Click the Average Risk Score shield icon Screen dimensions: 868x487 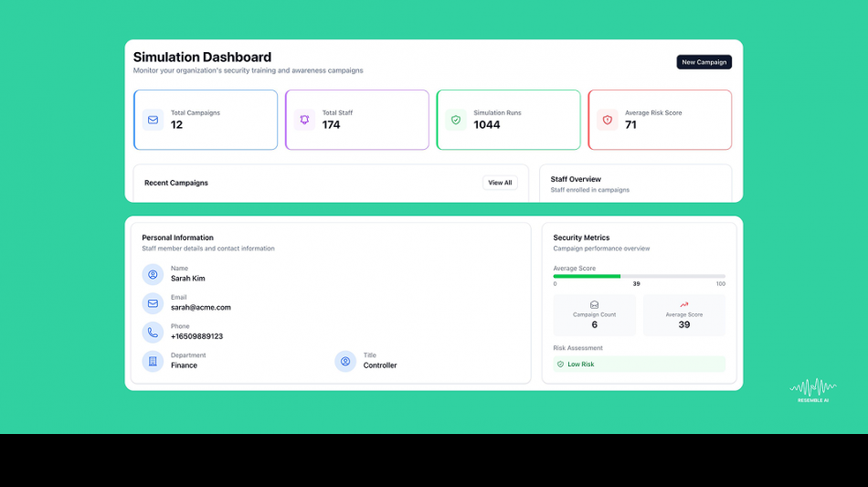(x=608, y=120)
